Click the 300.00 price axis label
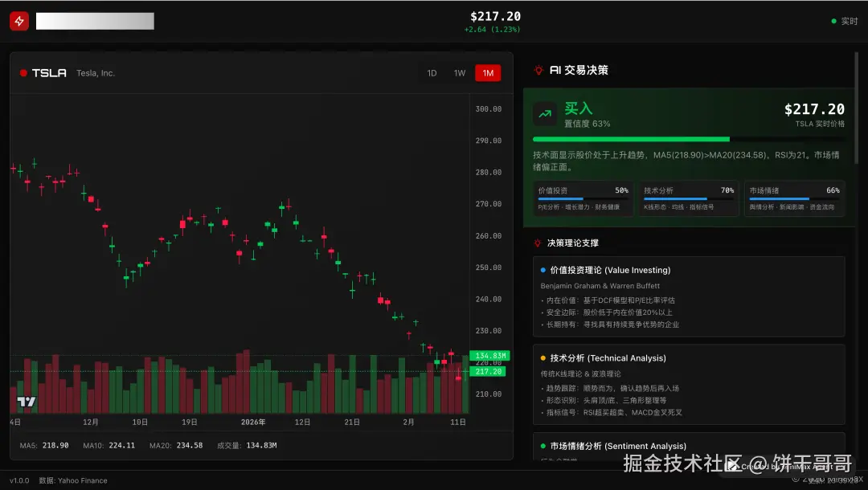Screen dimensions: 868x490 coord(489,109)
